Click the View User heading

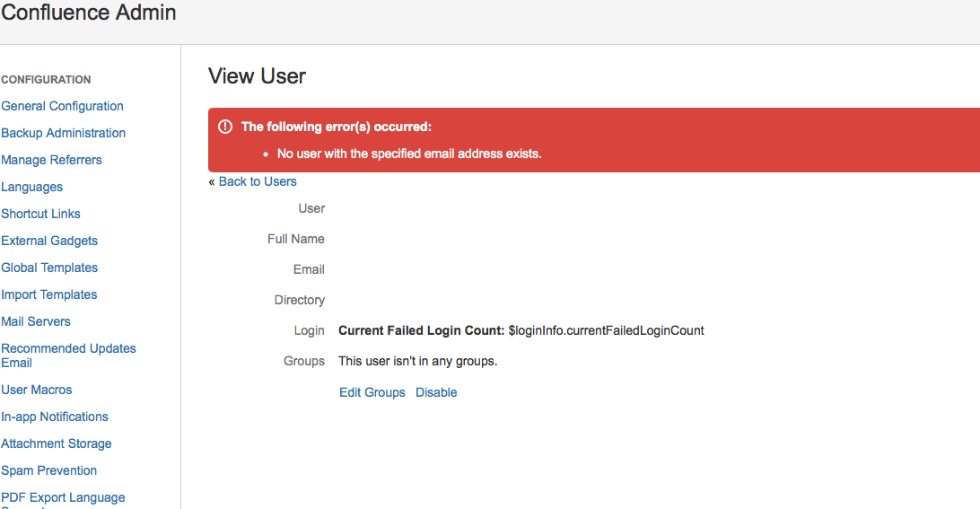tap(257, 76)
